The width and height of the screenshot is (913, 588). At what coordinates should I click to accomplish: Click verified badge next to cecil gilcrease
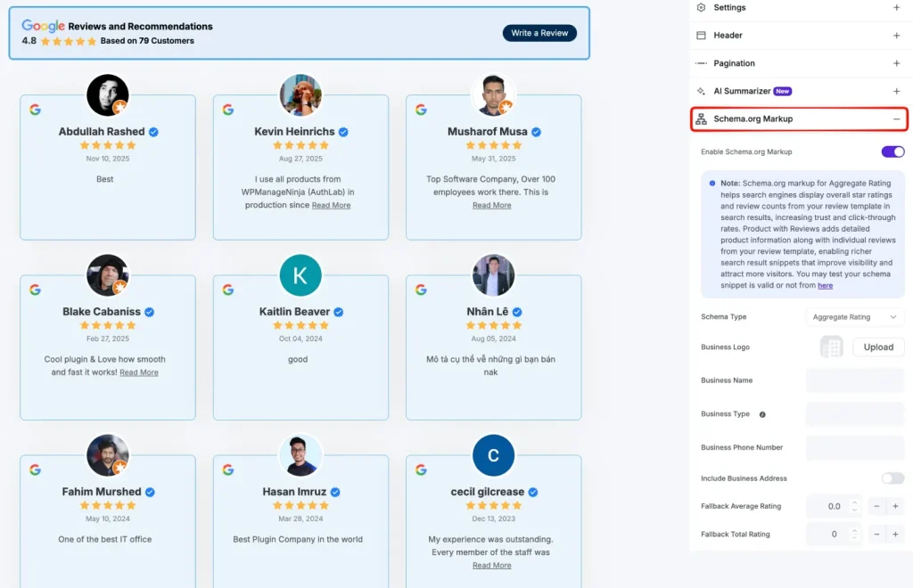pos(533,492)
